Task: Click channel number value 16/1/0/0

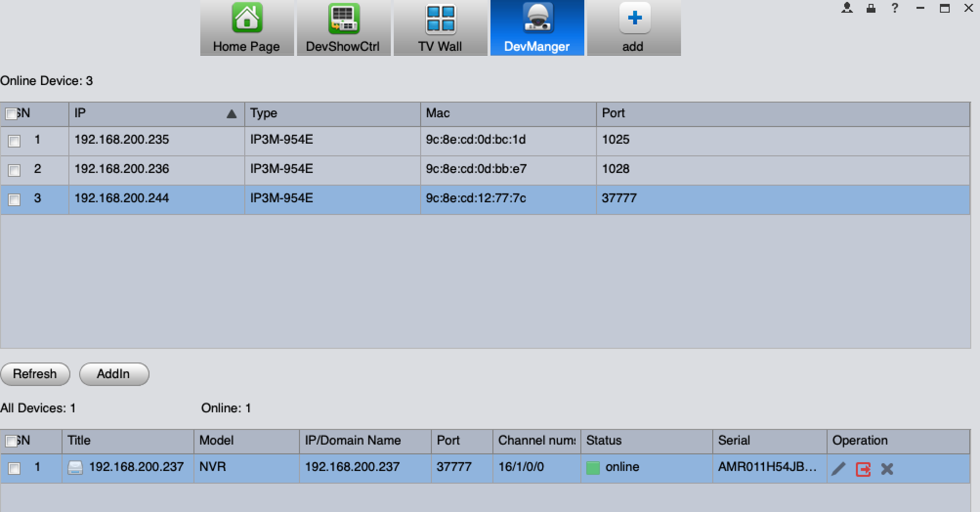Action: (x=521, y=467)
